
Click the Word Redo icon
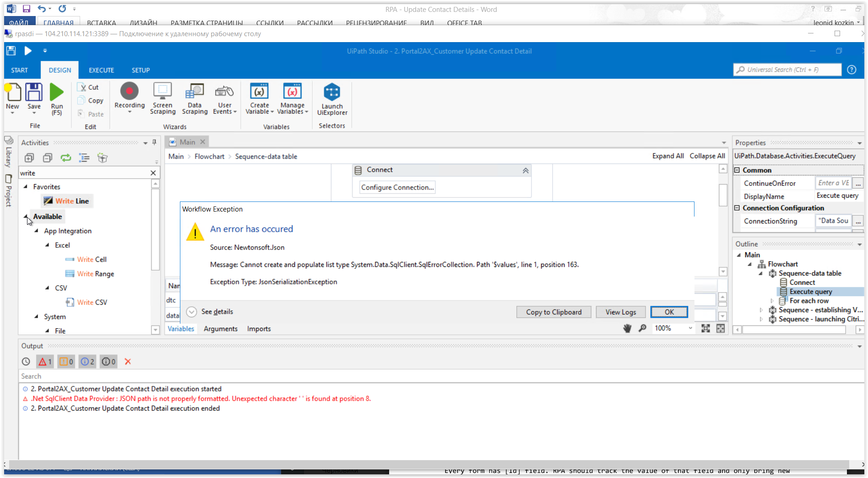pyautogui.click(x=62, y=9)
